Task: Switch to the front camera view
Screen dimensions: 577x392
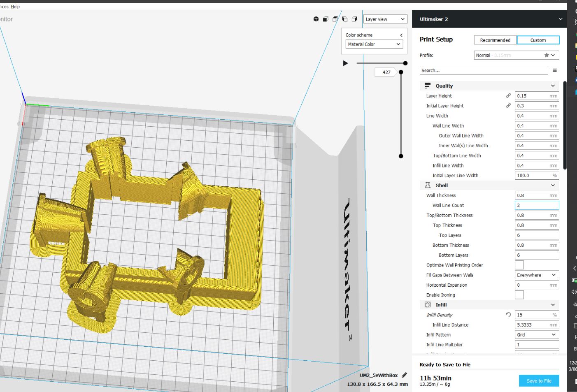Action: pyautogui.click(x=326, y=19)
